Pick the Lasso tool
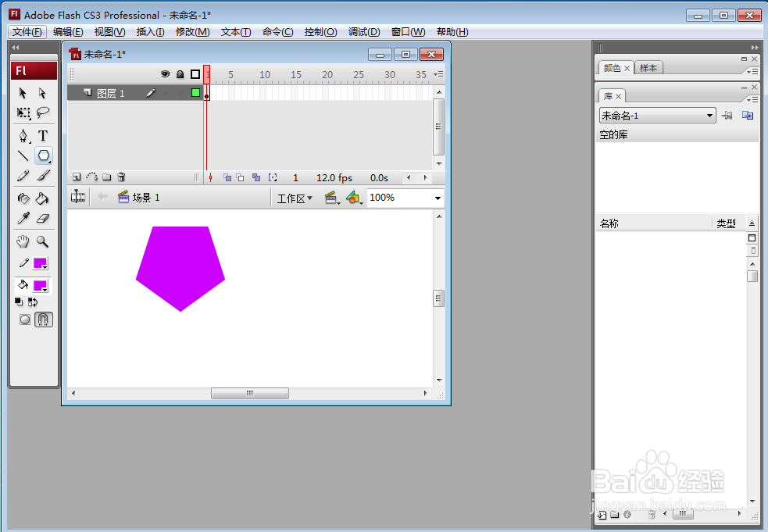The image size is (768, 532). pos(43,112)
